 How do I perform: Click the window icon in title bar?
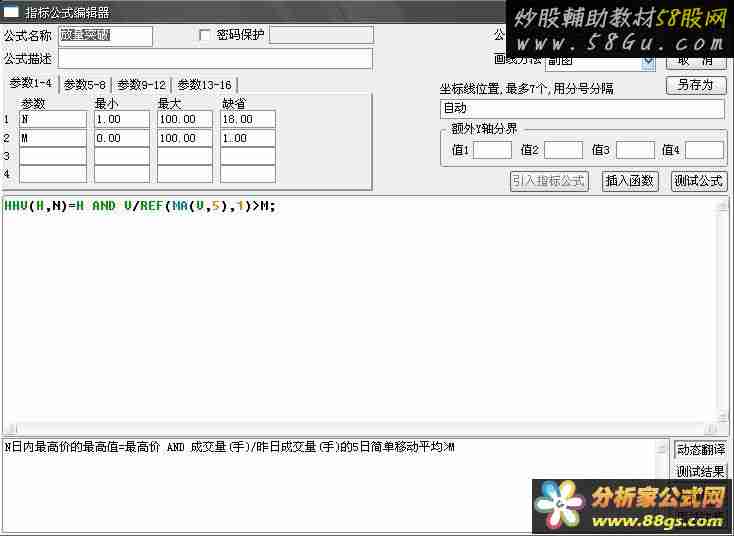pyautogui.click(x=10, y=12)
